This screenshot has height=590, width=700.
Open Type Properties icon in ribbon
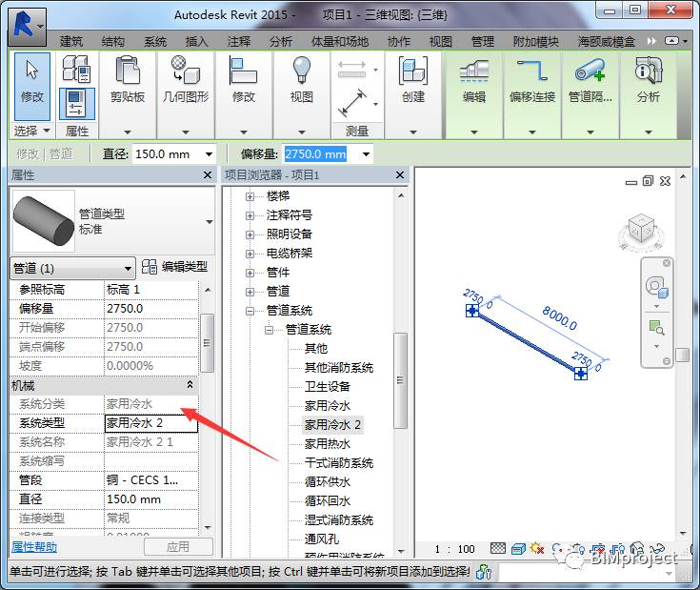click(x=77, y=70)
